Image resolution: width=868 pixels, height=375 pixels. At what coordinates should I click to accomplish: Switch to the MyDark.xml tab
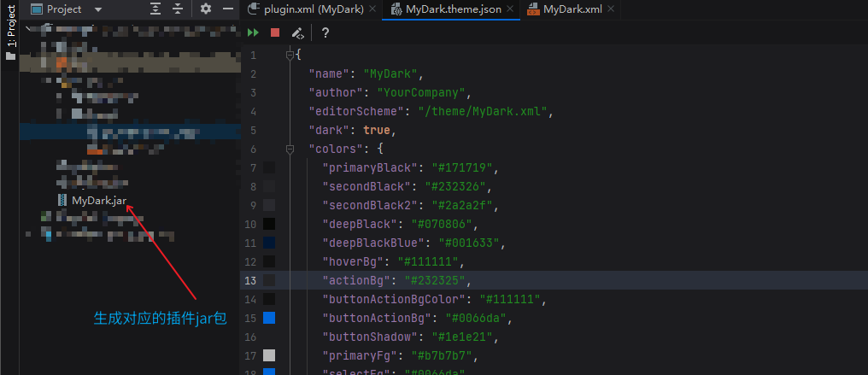coord(572,9)
